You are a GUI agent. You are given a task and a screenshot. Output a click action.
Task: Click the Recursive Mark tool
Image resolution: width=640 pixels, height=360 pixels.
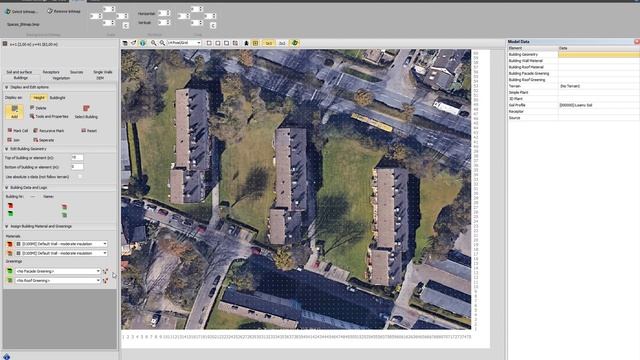[49, 131]
